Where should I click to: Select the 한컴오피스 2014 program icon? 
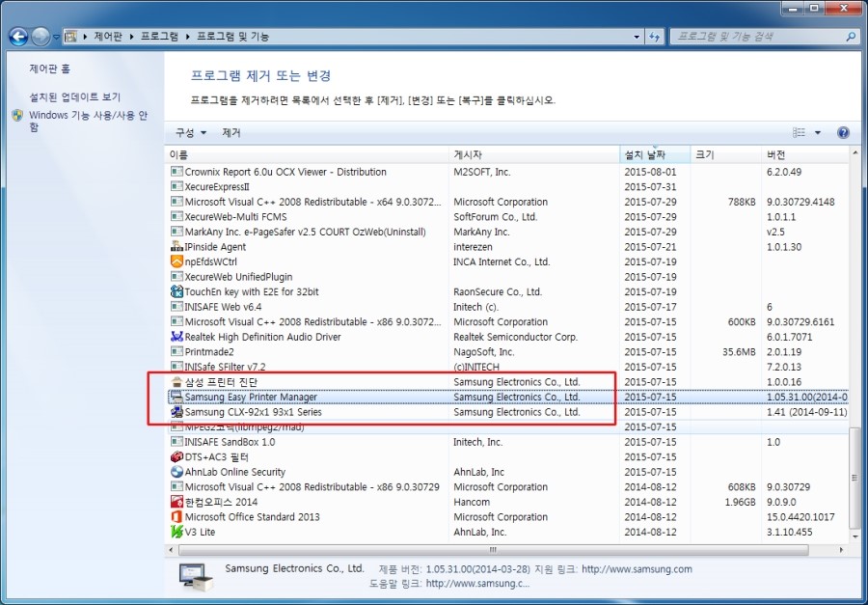point(176,502)
